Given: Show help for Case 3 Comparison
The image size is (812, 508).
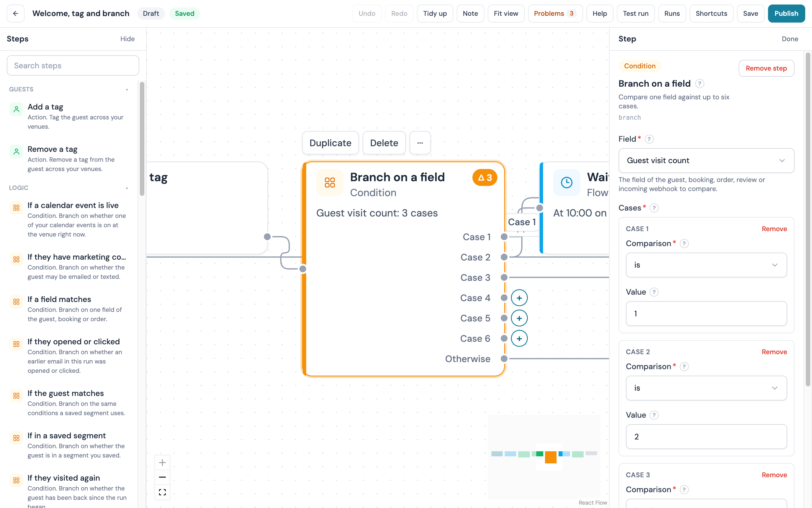Looking at the screenshot, I should pos(684,490).
